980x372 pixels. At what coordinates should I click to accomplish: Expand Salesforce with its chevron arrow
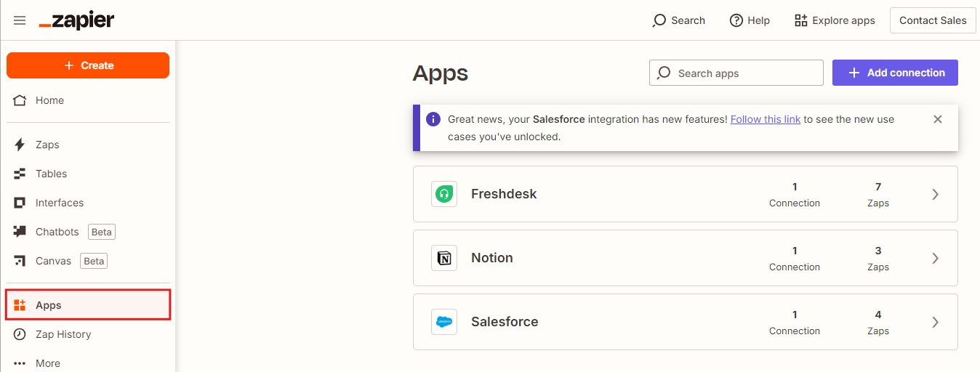click(x=936, y=322)
